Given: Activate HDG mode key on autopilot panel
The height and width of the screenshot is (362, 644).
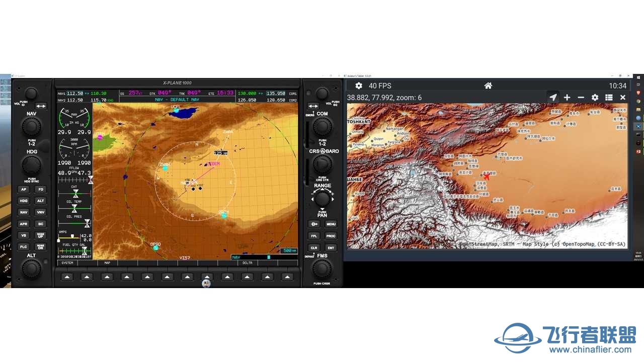Looking at the screenshot, I should click(24, 201).
